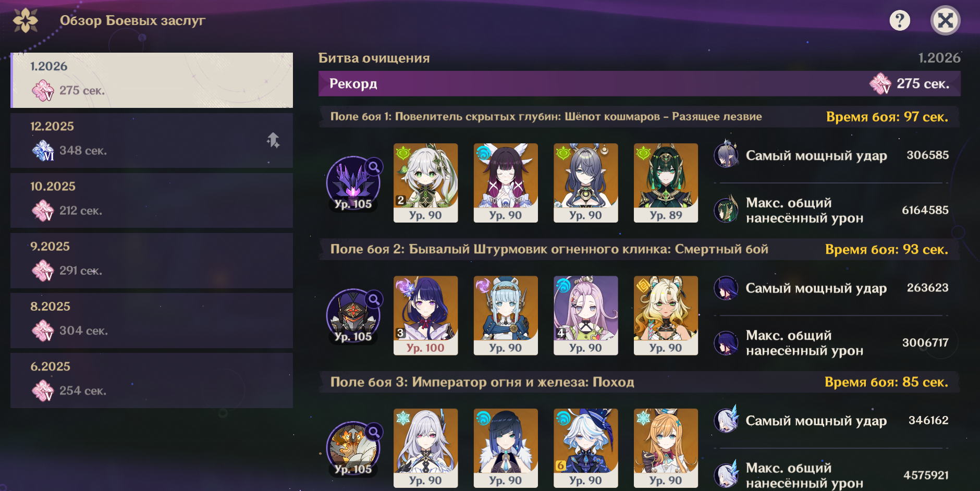Click the upgrade arrow icon on 12.2025 record
980x491 pixels.
[273, 140]
